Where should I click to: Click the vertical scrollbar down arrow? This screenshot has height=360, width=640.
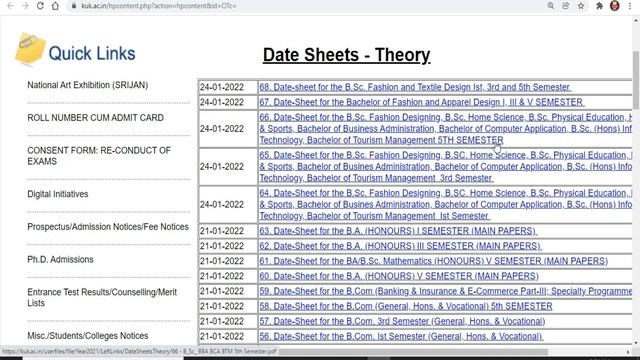[x=636, y=344]
